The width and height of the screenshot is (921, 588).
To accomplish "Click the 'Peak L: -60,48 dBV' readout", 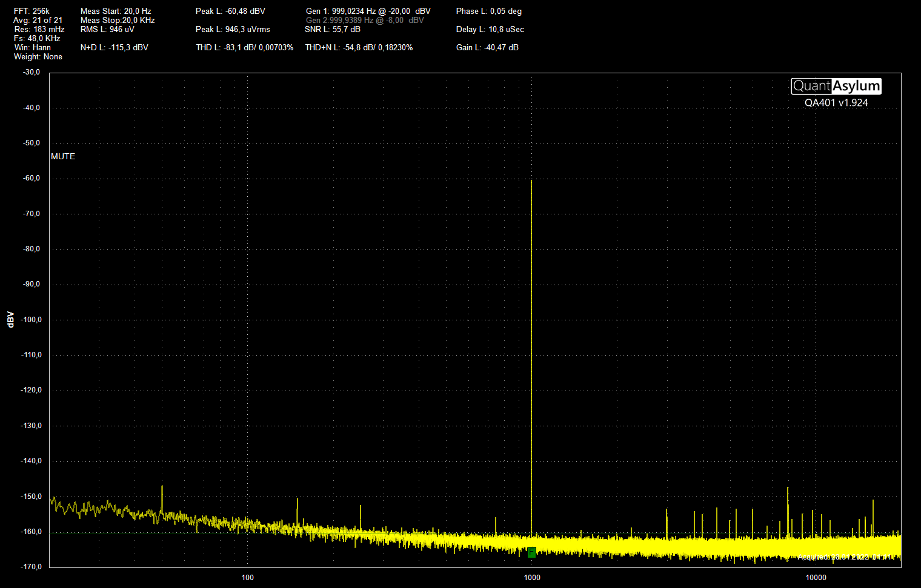I will click(230, 11).
